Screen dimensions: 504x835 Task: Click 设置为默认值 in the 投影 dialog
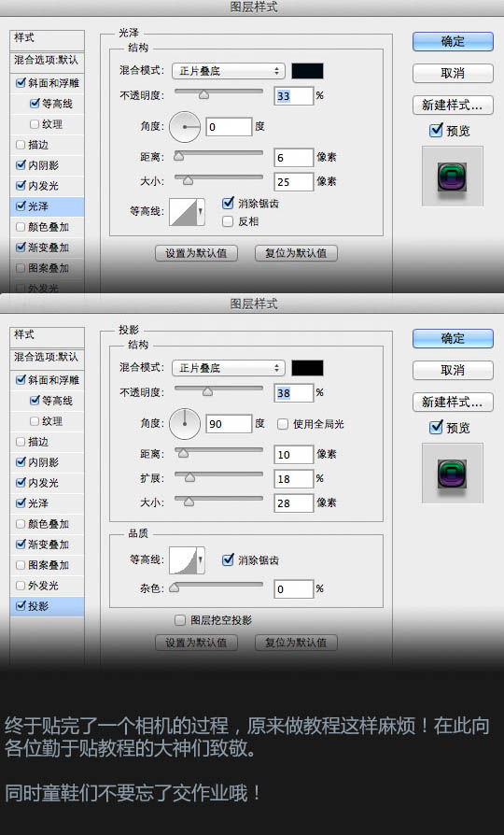[196, 643]
